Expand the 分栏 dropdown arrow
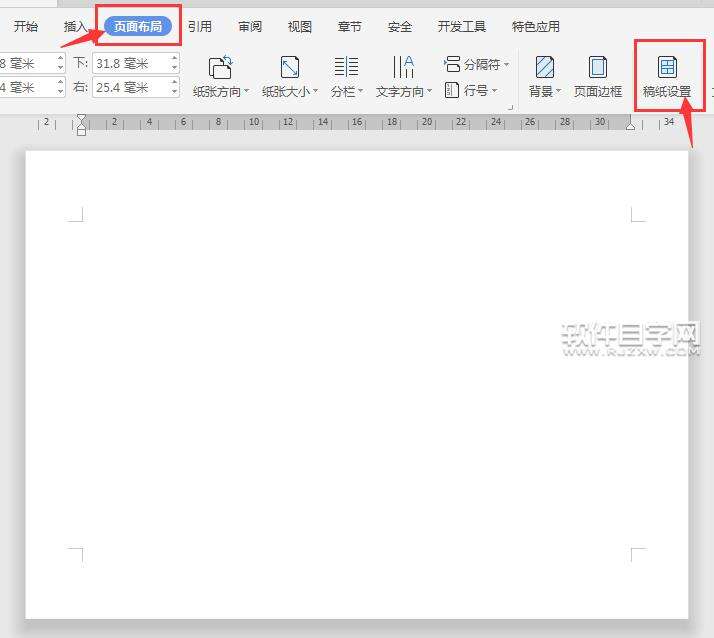 coord(360,91)
